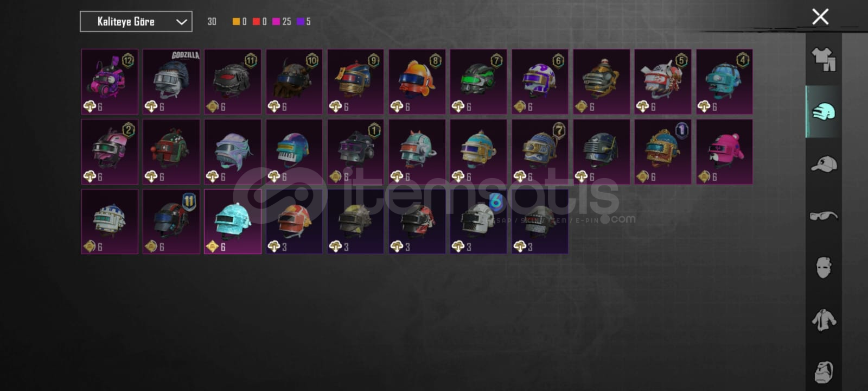Select the highlighted cyan glacier helmet
The width and height of the screenshot is (868, 391).
233,222
